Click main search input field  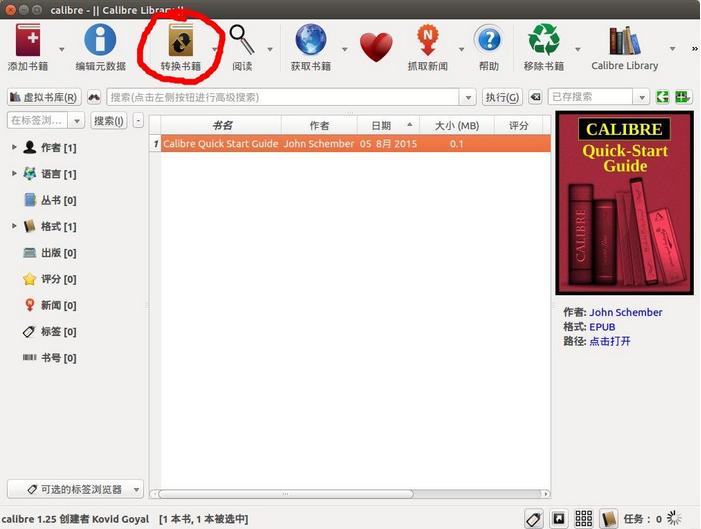tap(283, 97)
